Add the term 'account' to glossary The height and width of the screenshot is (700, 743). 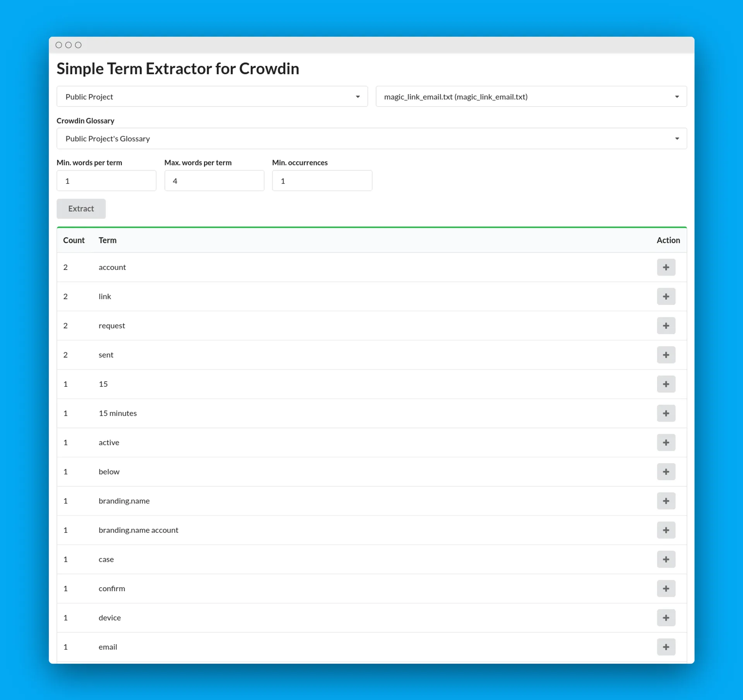[x=666, y=267]
